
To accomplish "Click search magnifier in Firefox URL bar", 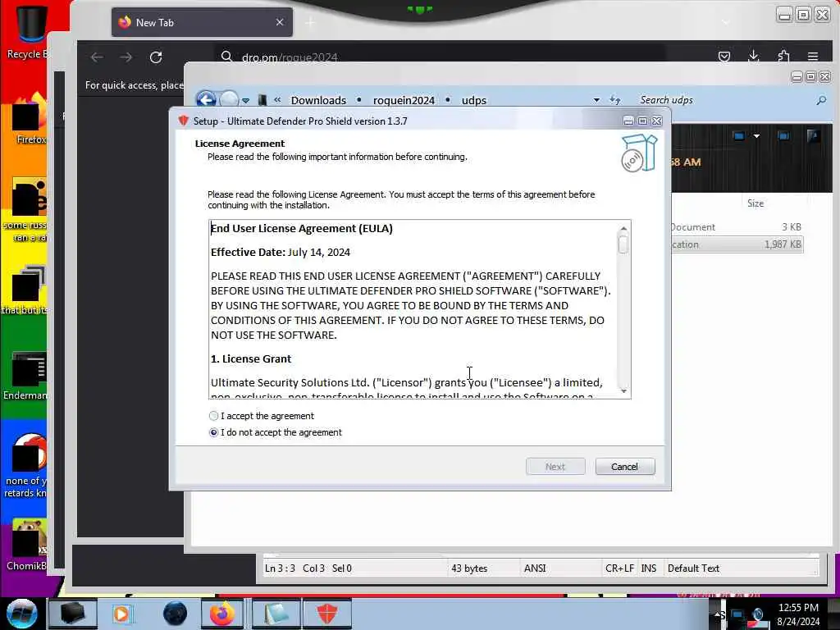I will coord(226,57).
